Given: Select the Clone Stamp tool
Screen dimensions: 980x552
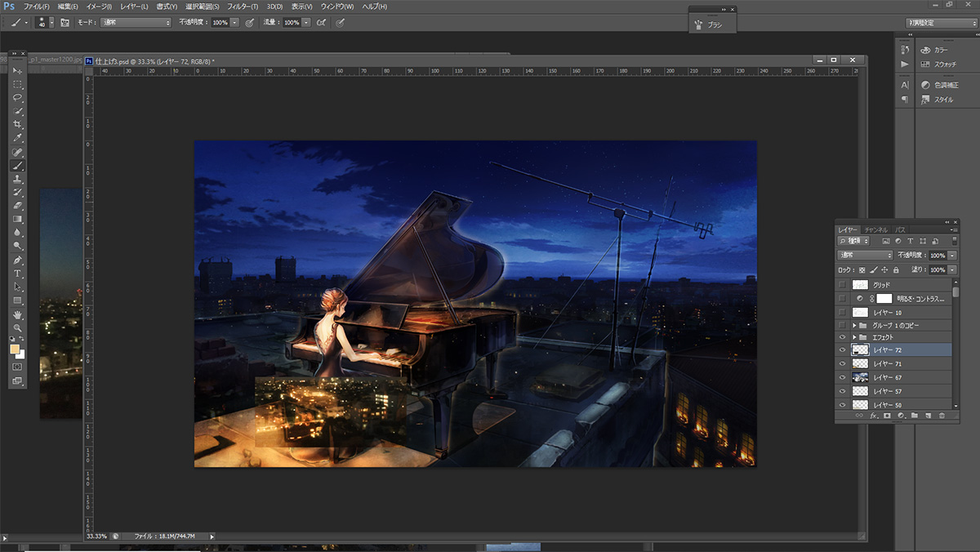Looking at the screenshot, I should (x=17, y=178).
